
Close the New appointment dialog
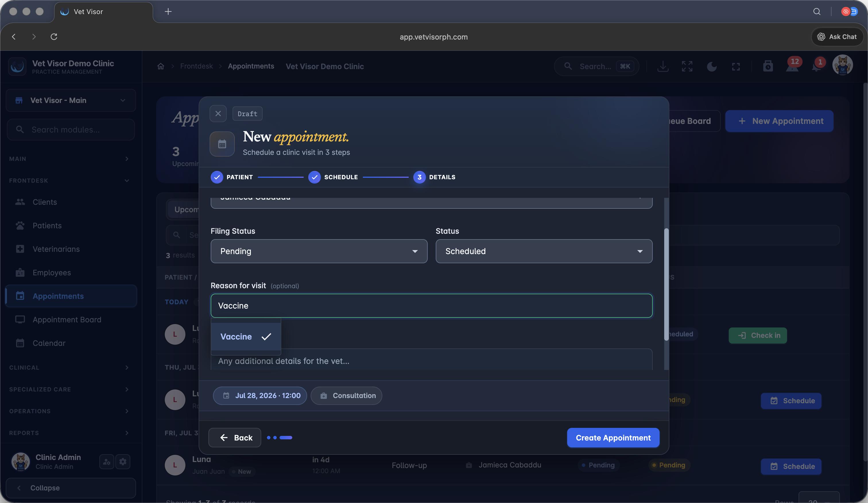[218, 114]
